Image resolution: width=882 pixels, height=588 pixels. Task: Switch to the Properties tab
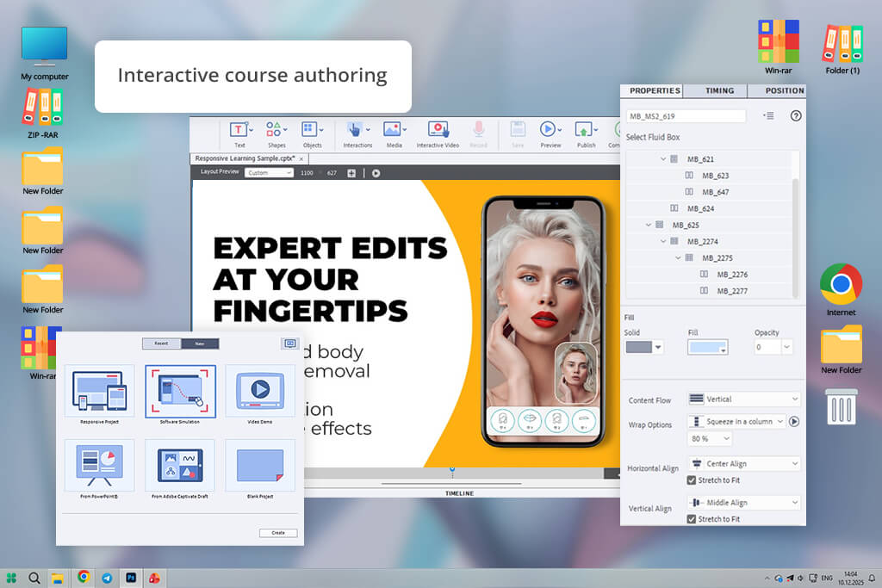(655, 90)
